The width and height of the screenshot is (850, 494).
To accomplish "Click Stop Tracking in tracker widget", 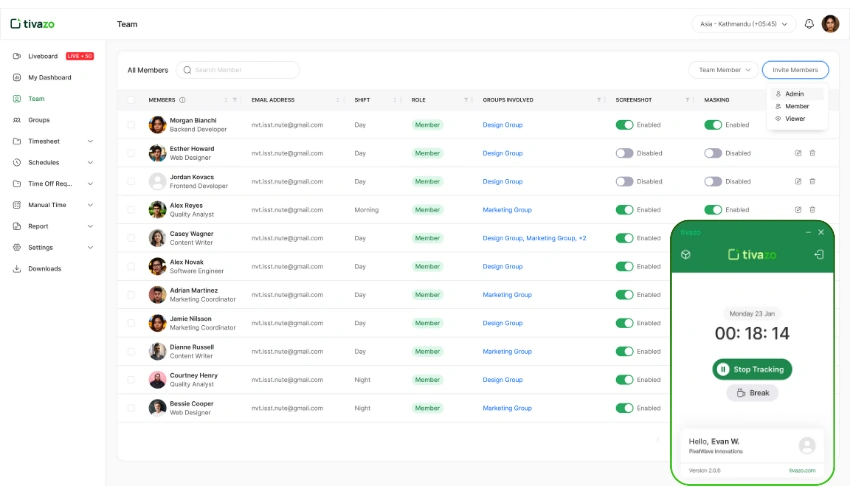I will pos(752,369).
